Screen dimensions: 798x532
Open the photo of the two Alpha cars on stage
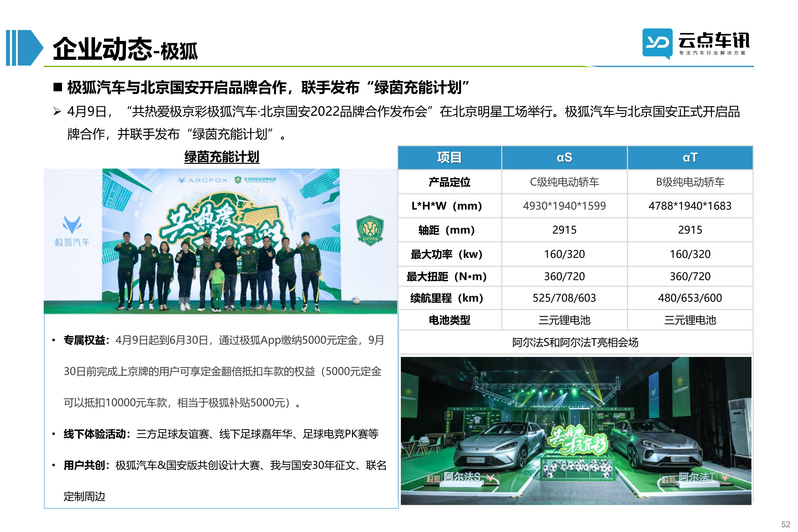point(576,430)
